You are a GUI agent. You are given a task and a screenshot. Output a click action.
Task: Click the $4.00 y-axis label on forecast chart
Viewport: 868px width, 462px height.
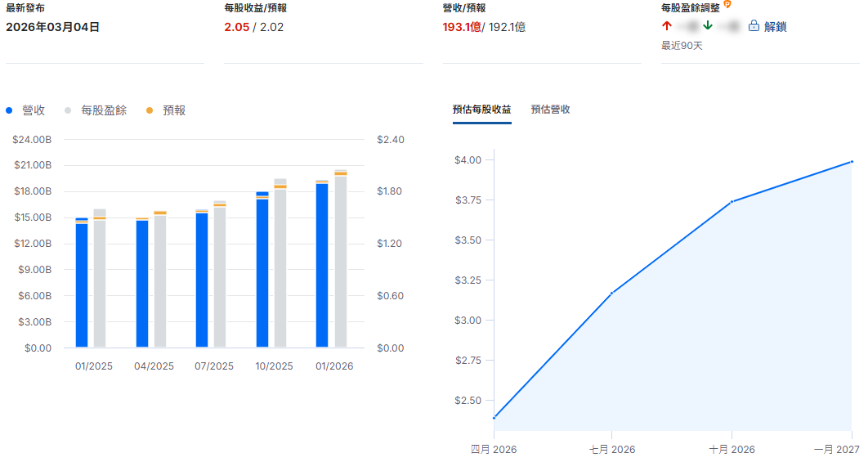click(468, 160)
